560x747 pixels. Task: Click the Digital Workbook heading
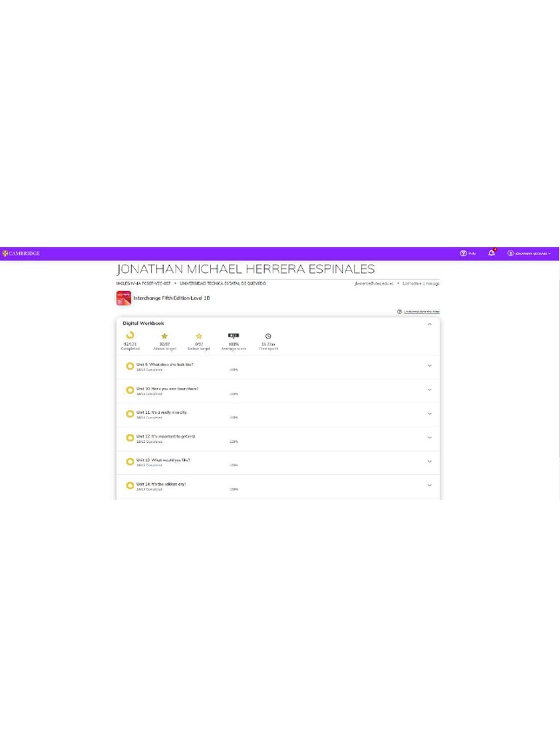click(x=144, y=323)
